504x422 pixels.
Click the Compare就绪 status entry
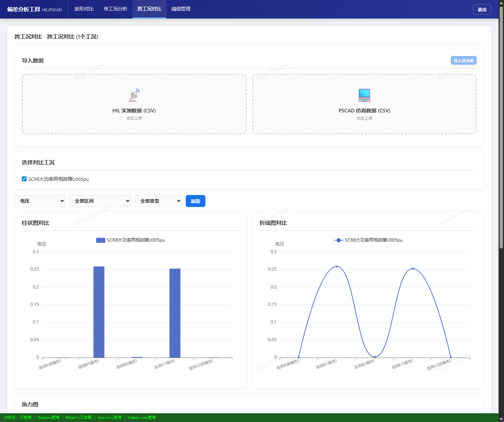(48, 418)
